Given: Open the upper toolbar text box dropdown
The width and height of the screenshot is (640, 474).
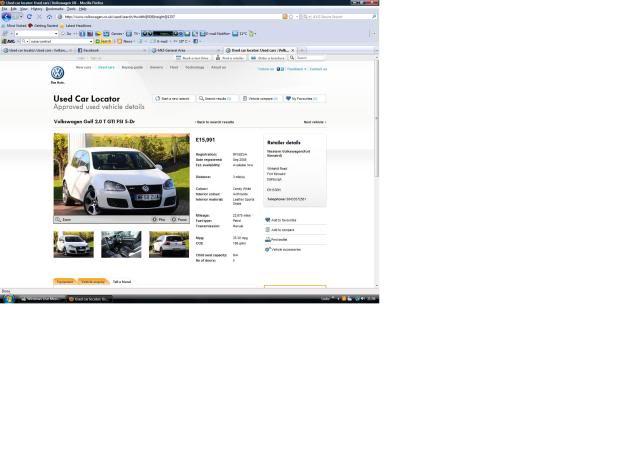Looking at the screenshot, I should pos(56,34).
